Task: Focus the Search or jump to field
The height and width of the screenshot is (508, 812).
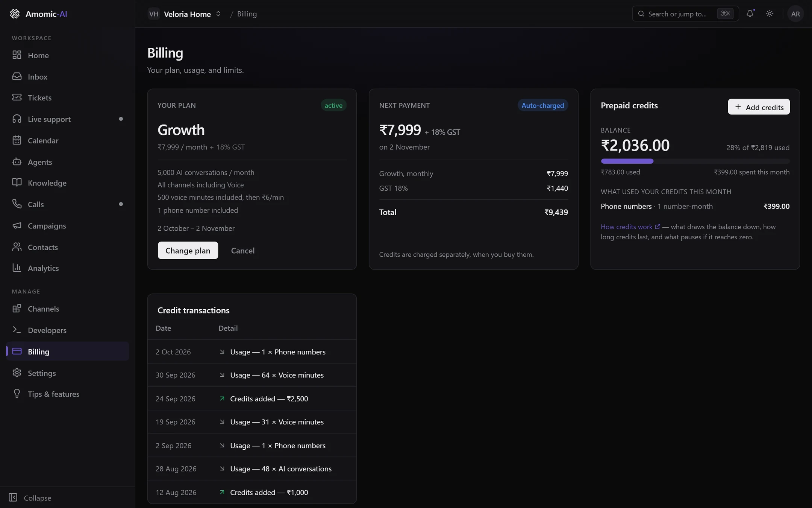Action: click(685, 14)
